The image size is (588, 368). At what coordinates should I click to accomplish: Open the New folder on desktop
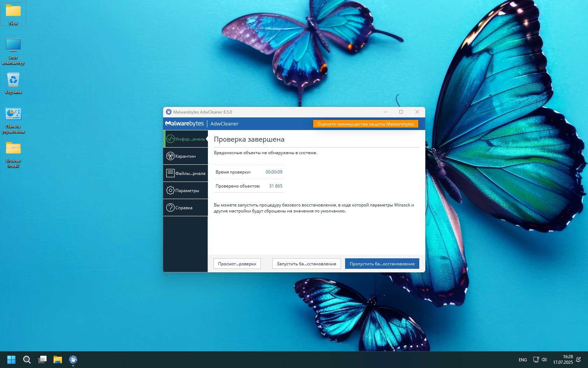point(13,14)
